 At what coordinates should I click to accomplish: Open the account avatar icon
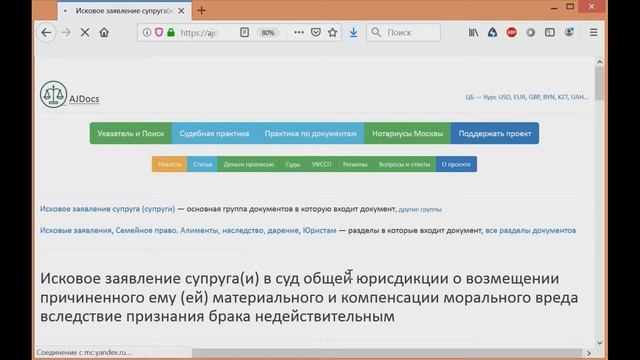pyautogui.click(x=569, y=32)
